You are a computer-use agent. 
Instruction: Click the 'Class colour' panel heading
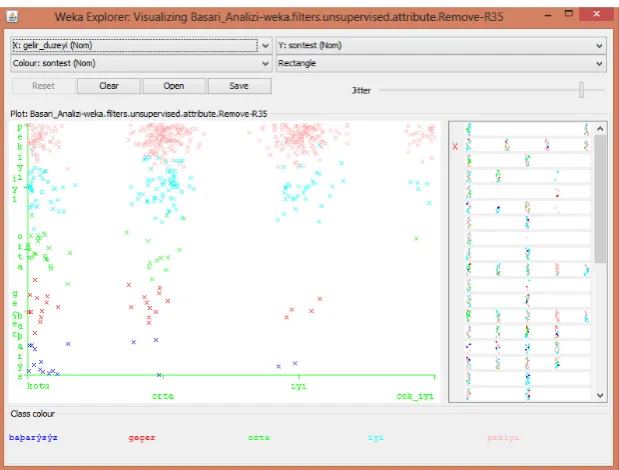(33, 414)
